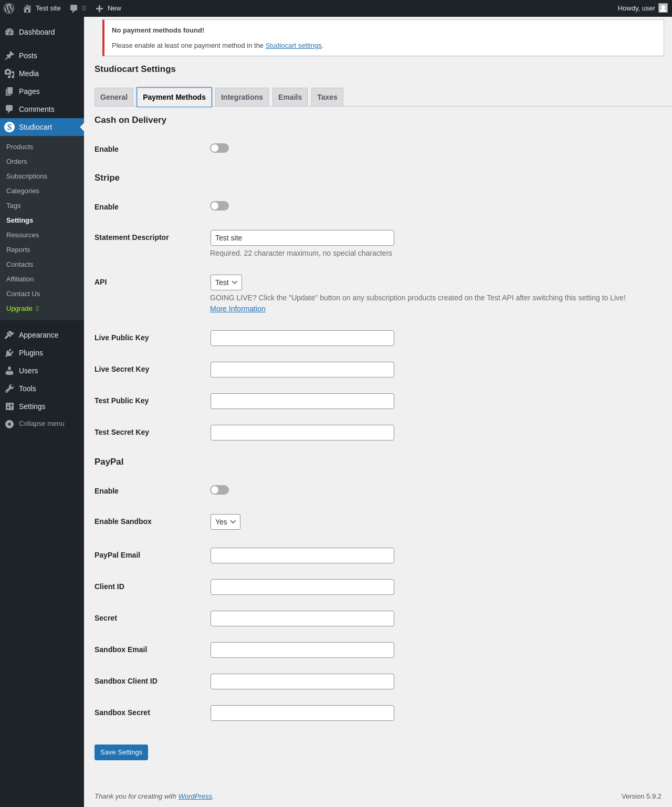This screenshot has width=672, height=807.
Task: Enable the PayPal payment toggle
Action: click(x=219, y=490)
